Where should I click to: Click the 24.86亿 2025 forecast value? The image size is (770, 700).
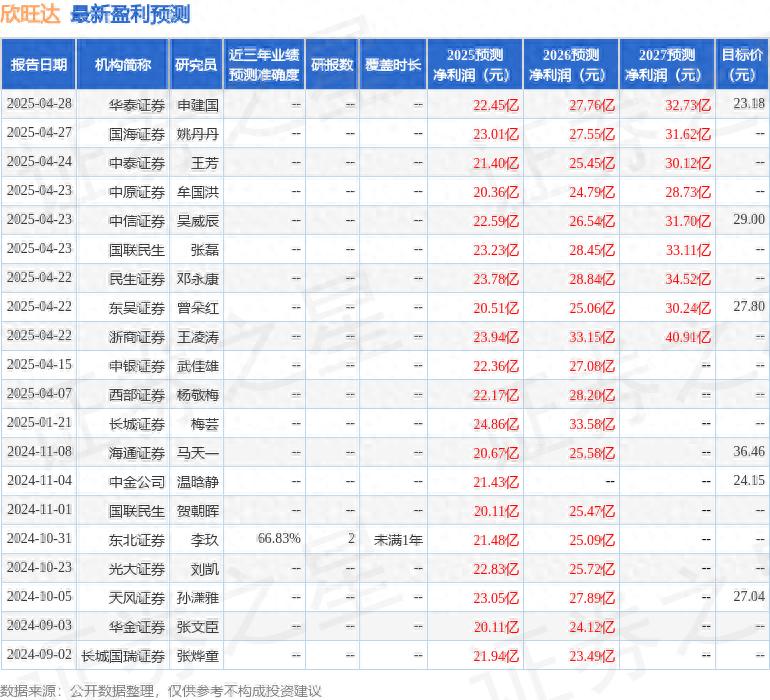coord(496,424)
